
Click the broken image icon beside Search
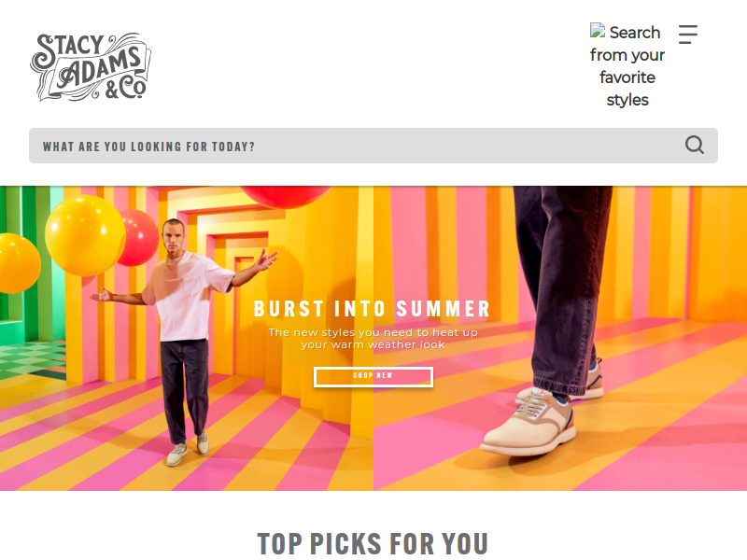point(598,31)
